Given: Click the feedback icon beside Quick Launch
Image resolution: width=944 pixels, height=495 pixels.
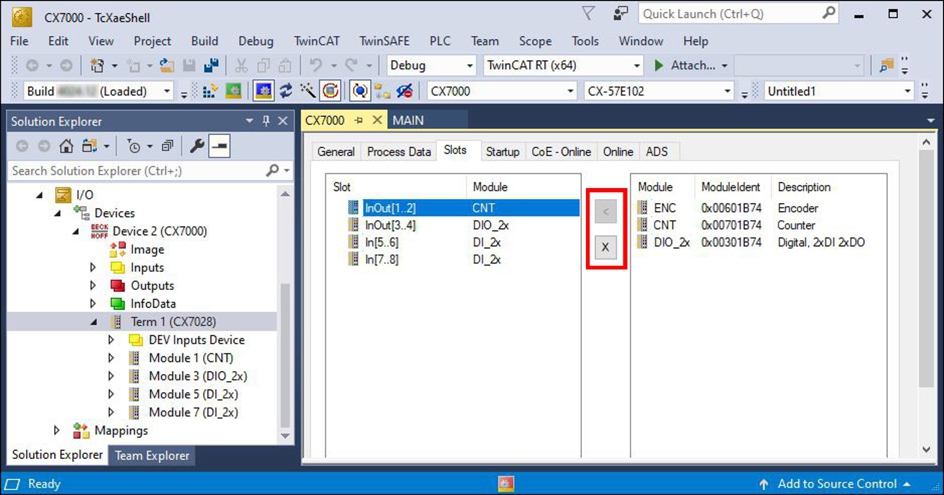Looking at the screenshot, I should (x=620, y=13).
